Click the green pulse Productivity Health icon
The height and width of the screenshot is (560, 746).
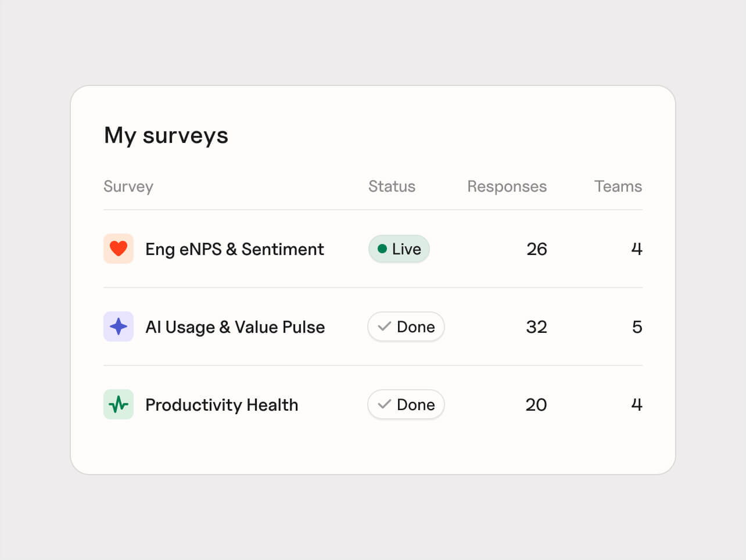(119, 404)
